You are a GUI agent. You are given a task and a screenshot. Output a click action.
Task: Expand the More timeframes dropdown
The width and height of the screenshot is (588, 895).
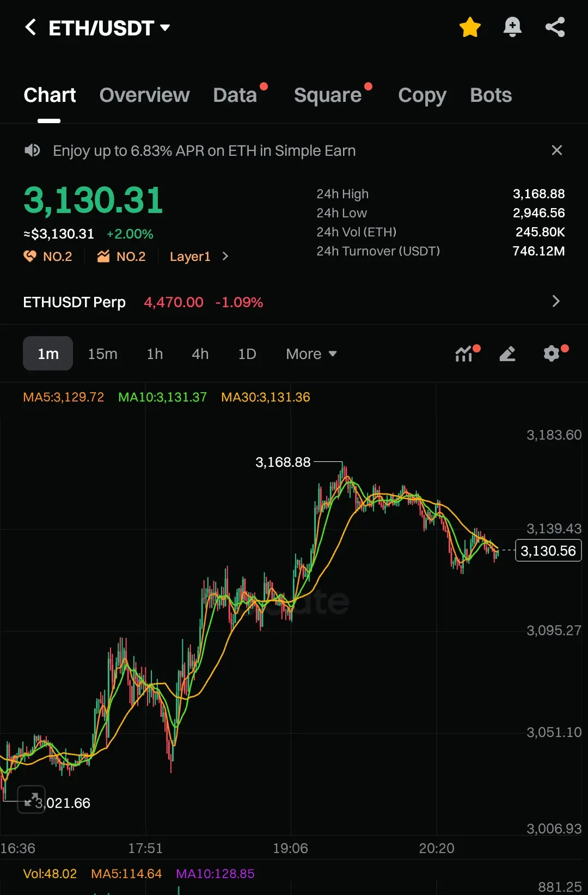point(311,354)
